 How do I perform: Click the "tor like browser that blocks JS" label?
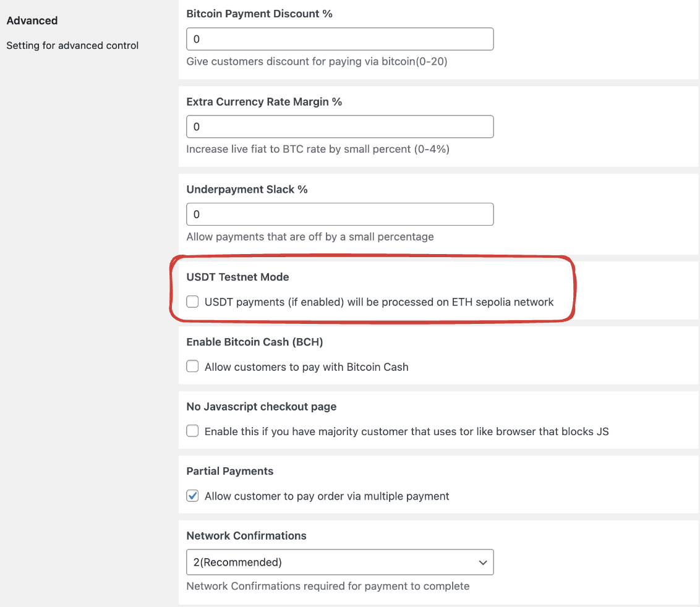click(x=406, y=431)
